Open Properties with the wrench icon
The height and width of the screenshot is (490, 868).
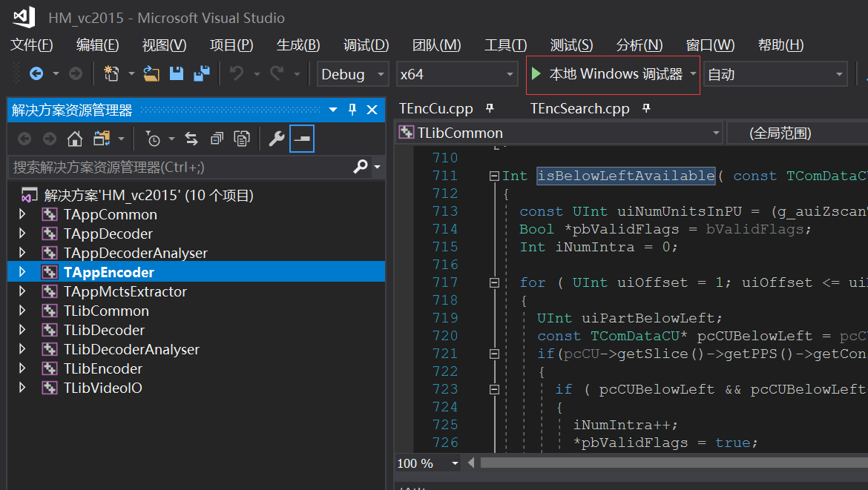(276, 139)
